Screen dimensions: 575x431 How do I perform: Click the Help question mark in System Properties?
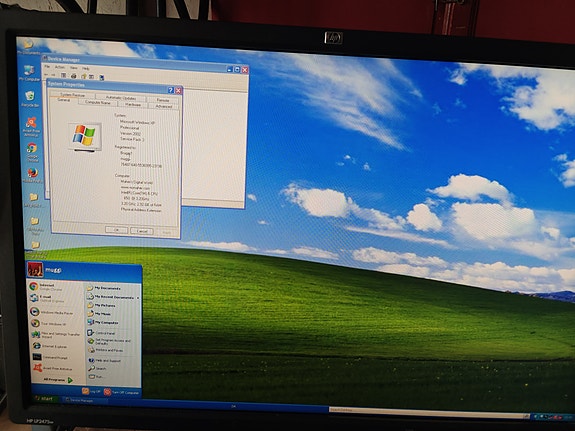click(171, 90)
